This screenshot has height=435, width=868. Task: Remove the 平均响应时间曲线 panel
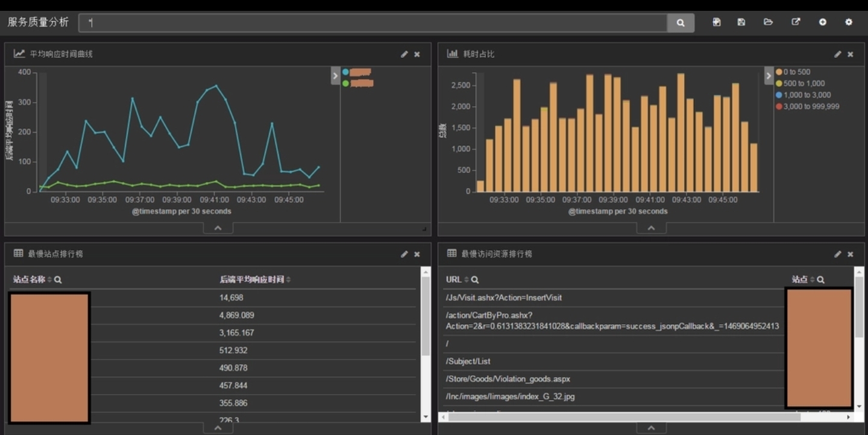click(x=417, y=54)
